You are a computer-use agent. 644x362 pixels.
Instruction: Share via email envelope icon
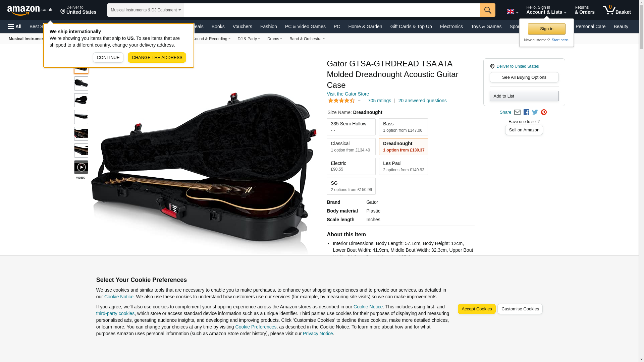(517, 112)
